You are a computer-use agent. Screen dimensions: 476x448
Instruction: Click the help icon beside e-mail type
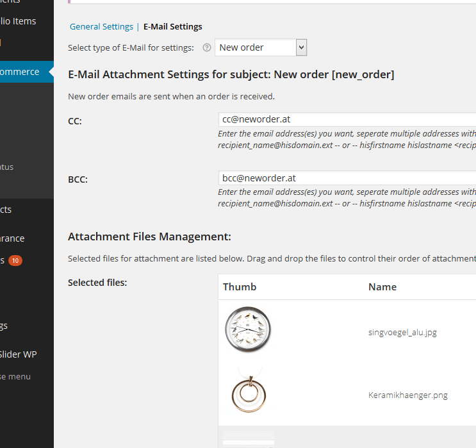coord(207,47)
